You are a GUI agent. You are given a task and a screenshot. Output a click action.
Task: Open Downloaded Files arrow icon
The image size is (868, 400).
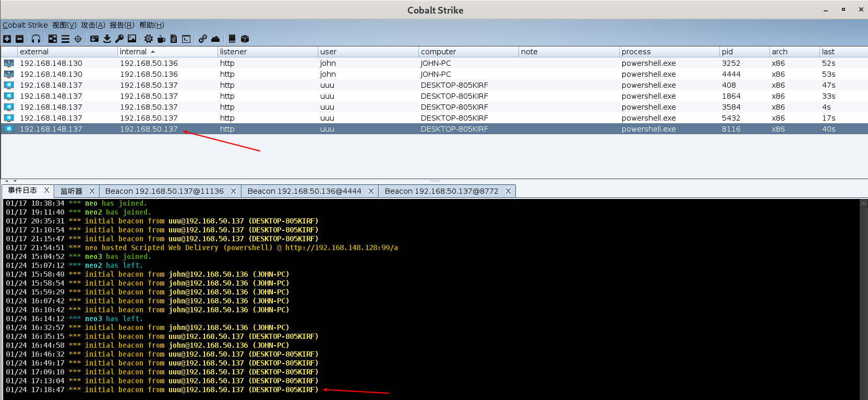107,39
